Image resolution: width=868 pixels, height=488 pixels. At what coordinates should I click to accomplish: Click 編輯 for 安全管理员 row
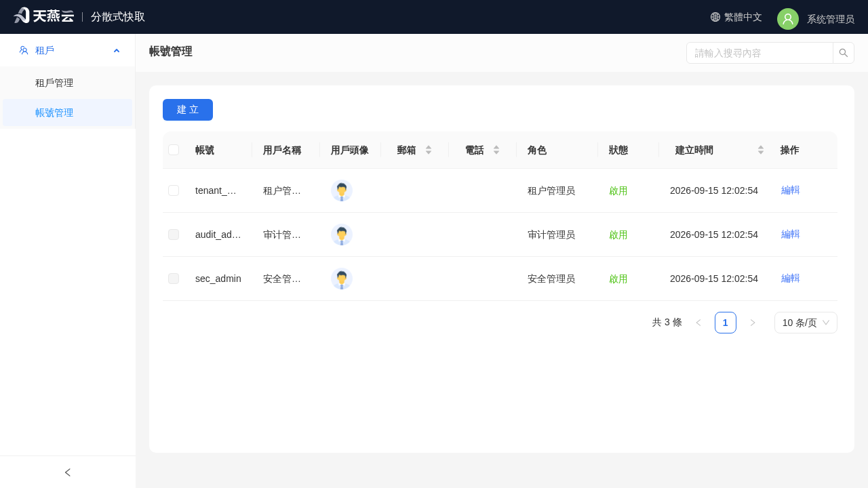tap(791, 279)
